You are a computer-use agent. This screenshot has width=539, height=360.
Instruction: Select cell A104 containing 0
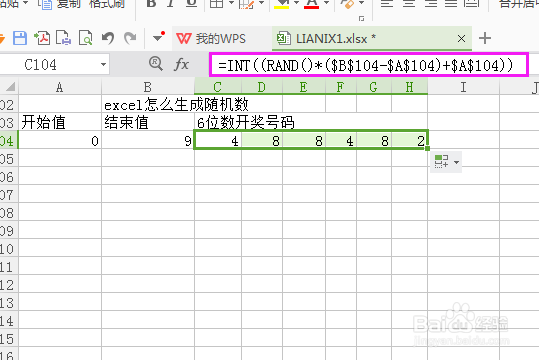(x=60, y=140)
